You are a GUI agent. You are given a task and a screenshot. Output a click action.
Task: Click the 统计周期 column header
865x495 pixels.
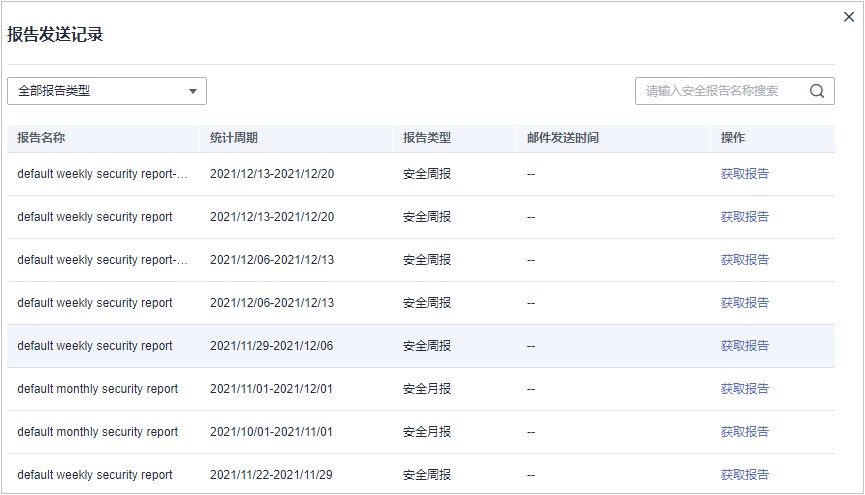(234, 138)
